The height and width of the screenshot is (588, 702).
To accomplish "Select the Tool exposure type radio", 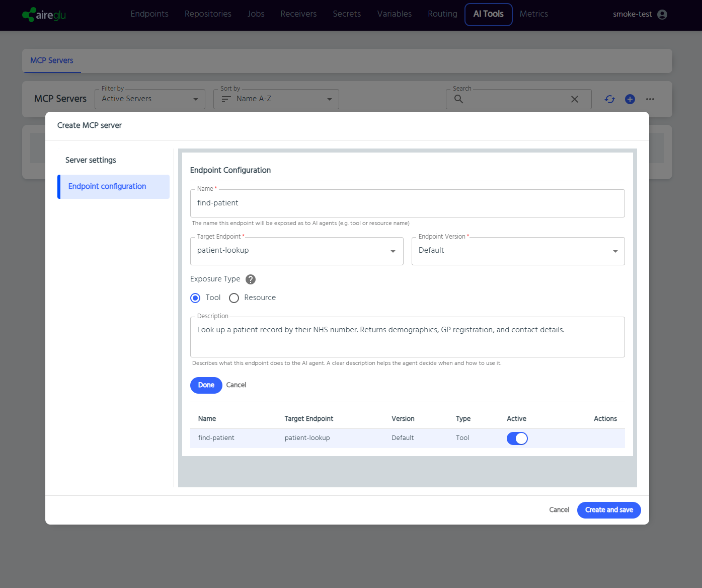I will pyautogui.click(x=195, y=298).
